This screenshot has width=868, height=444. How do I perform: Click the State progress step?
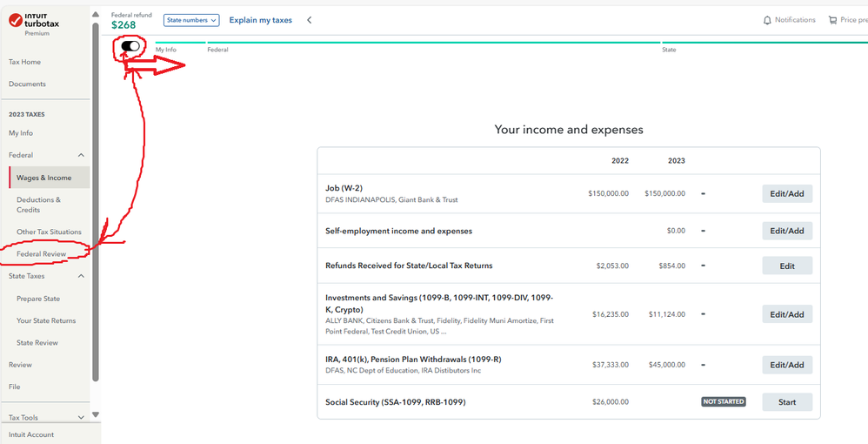click(x=669, y=50)
